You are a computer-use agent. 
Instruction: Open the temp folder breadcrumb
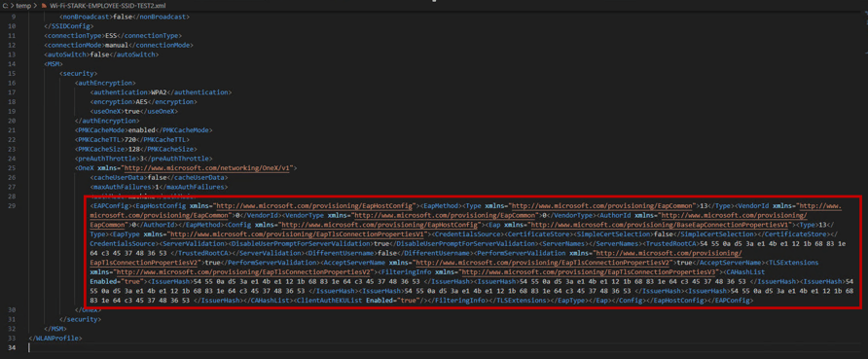[23, 7]
